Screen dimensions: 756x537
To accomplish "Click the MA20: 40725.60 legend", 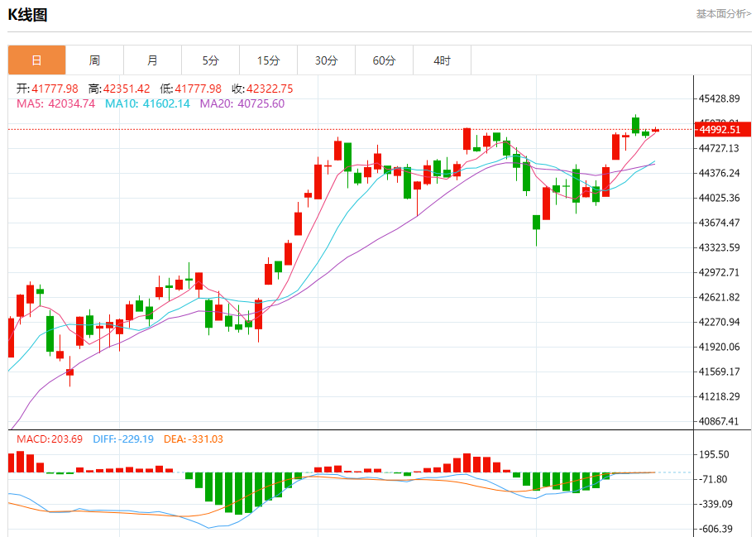I will pyautogui.click(x=242, y=103).
